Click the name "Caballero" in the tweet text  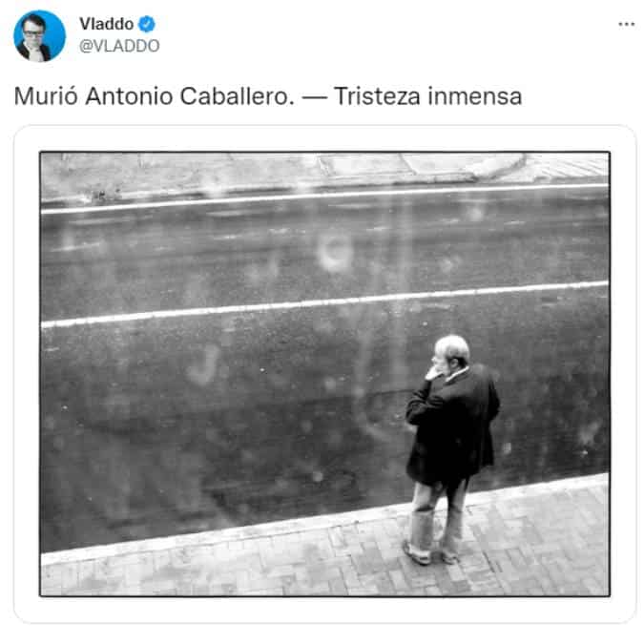237,96
